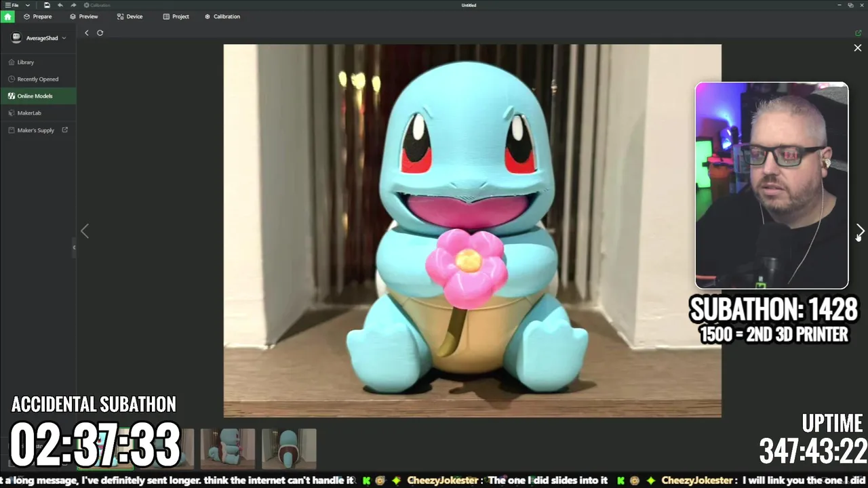Close the image viewer with the X
Screen dimensions: 868x488
pos(857,48)
